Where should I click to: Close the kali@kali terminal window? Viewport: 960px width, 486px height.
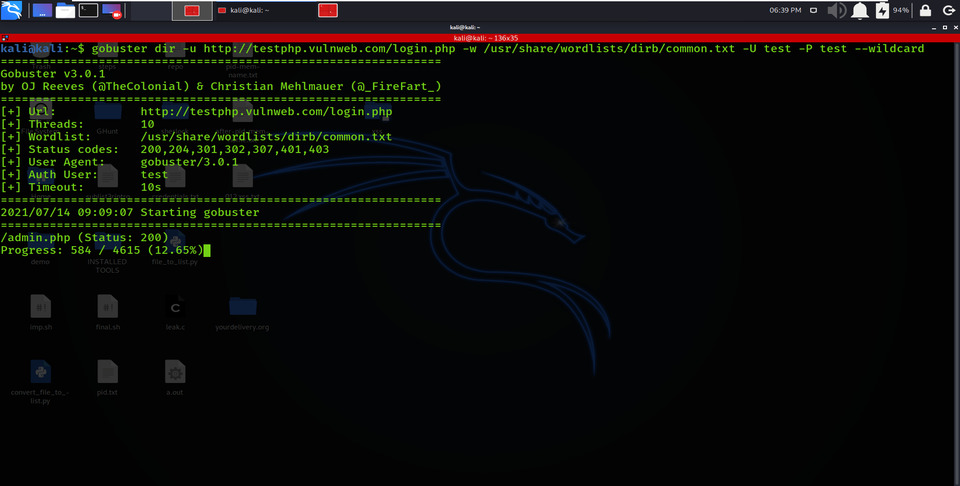[x=954, y=28]
